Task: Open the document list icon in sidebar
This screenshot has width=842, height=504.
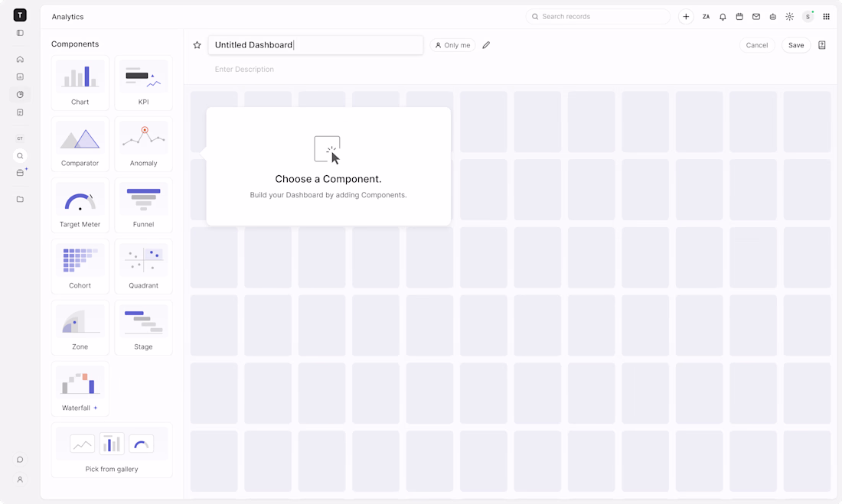Action: click(x=20, y=112)
